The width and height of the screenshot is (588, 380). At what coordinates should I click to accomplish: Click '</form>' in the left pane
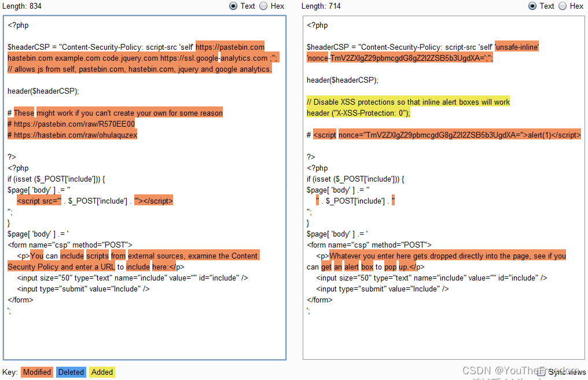pos(20,300)
